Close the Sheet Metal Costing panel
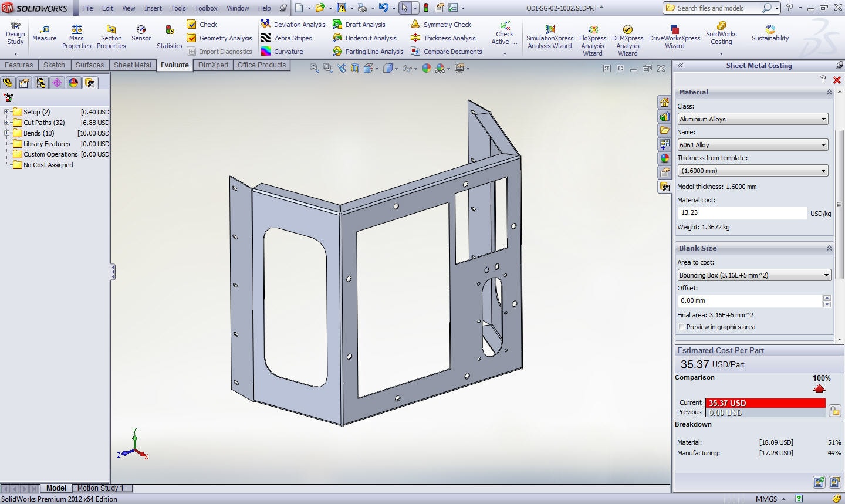Viewport: 845px width, 504px height. click(837, 80)
